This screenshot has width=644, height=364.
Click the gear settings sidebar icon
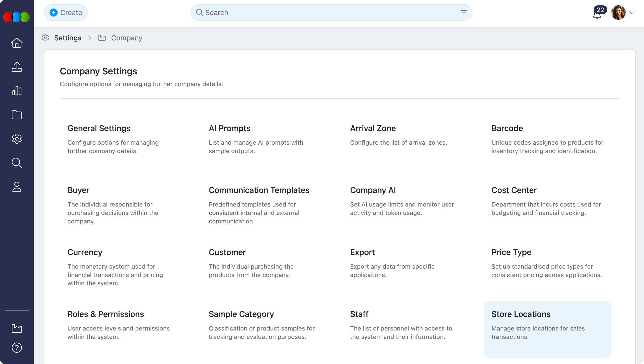(x=17, y=139)
